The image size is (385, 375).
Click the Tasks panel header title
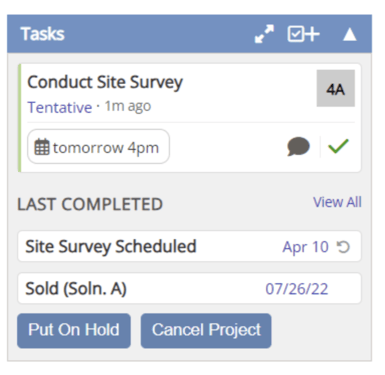click(42, 34)
